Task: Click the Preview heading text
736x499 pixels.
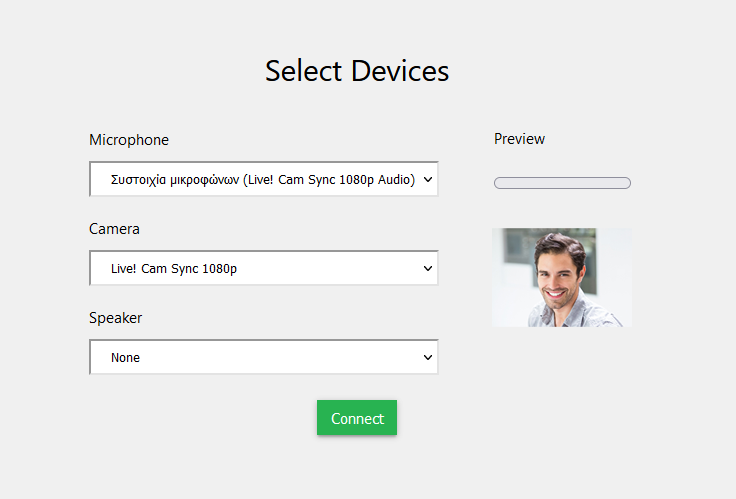Action: 519,139
